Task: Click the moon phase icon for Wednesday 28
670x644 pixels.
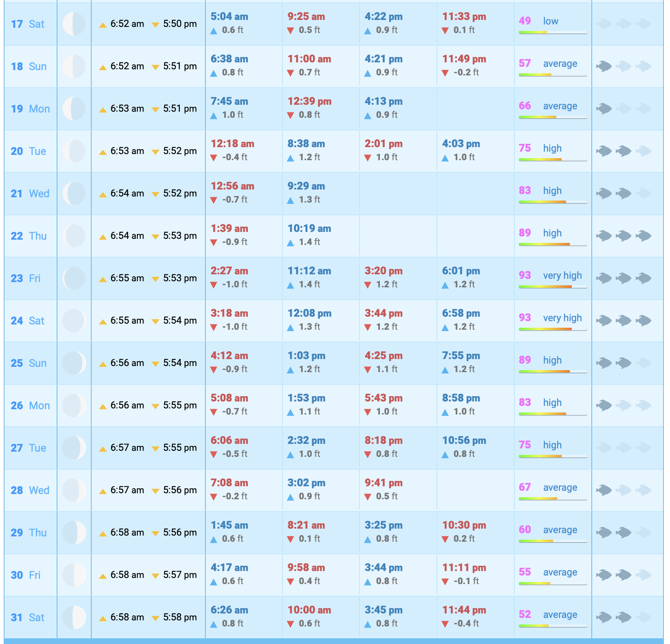Action: [x=74, y=490]
